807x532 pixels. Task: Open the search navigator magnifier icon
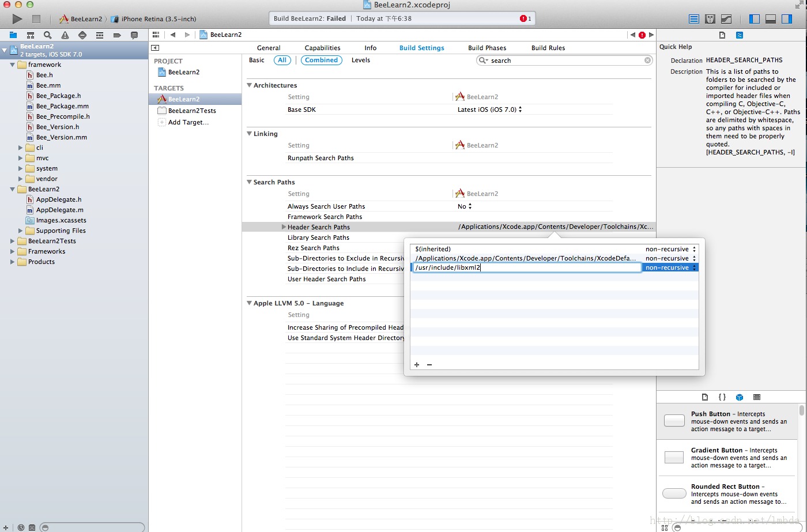click(48, 35)
